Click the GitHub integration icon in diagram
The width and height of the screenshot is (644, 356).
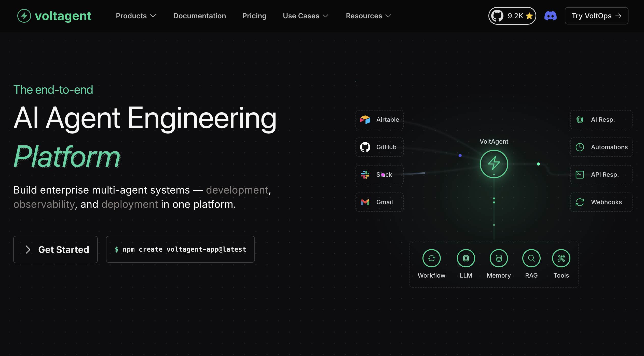click(x=365, y=147)
